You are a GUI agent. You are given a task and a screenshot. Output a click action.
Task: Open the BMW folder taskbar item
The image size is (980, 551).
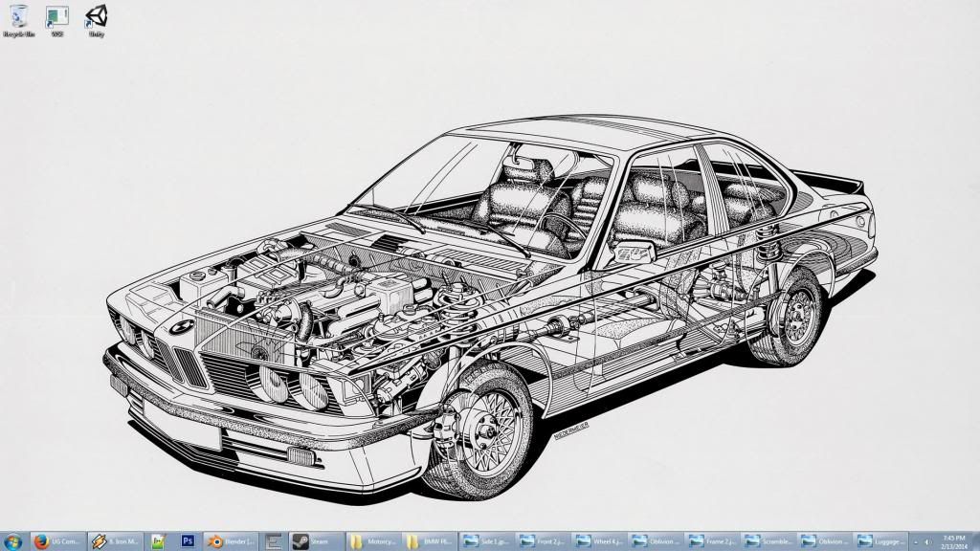tap(431, 541)
